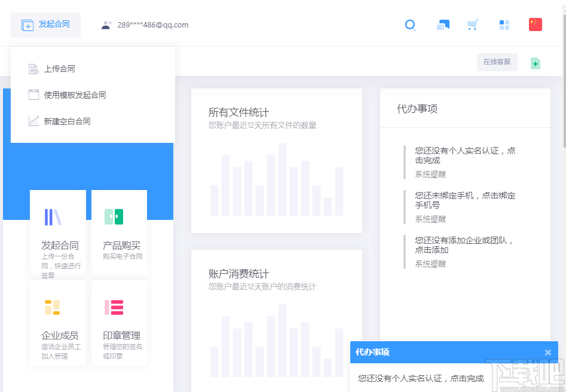Click the 产品购买 green icon
The height and width of the screenshot is (392, 566).
[x=114, y=217]
